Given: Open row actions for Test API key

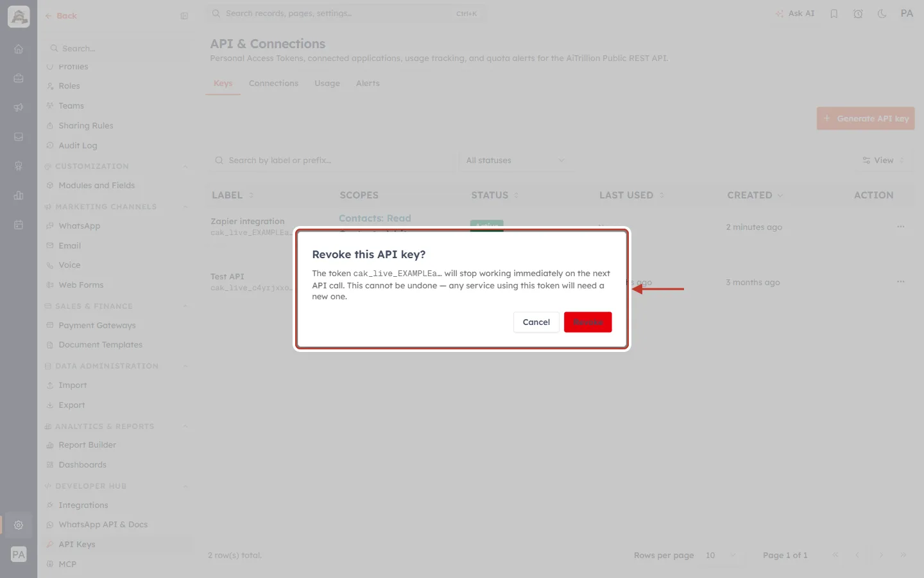Looking at the screenshot, I should point(901,282).
